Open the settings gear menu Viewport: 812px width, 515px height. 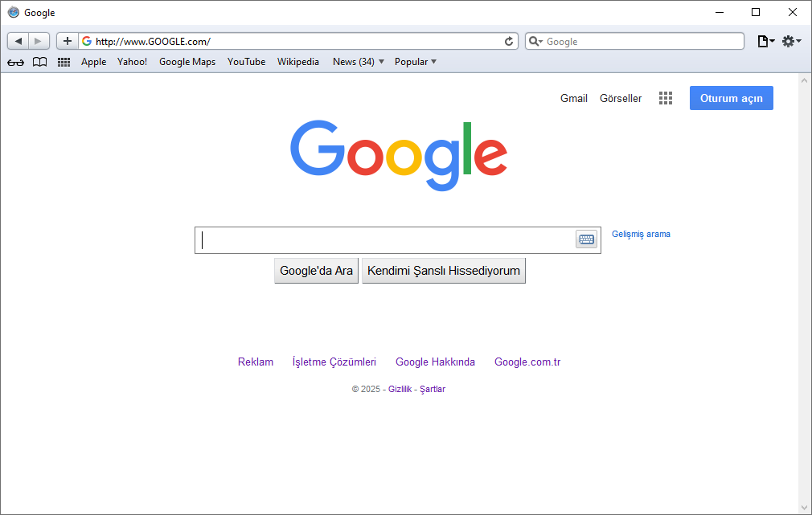791,42
